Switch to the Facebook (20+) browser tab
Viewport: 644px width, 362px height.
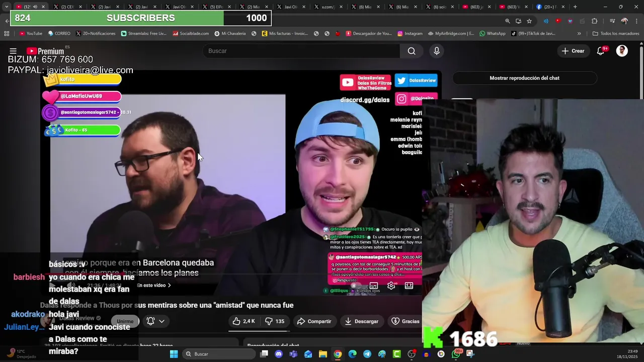tap(550, 7)
